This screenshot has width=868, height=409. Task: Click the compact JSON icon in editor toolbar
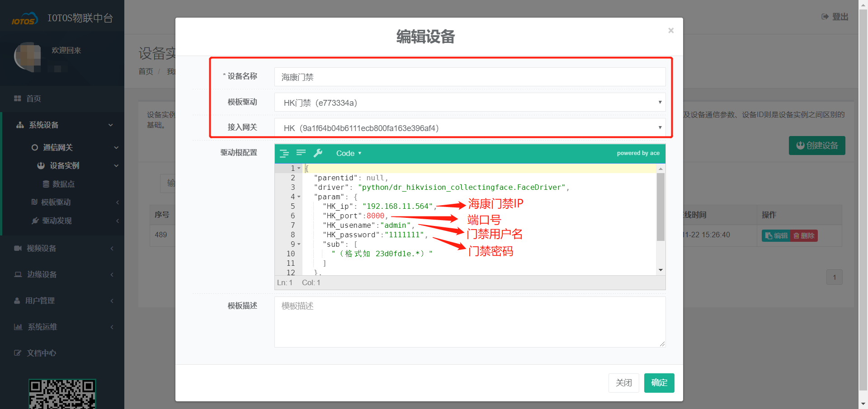click(x=301, y=153)
